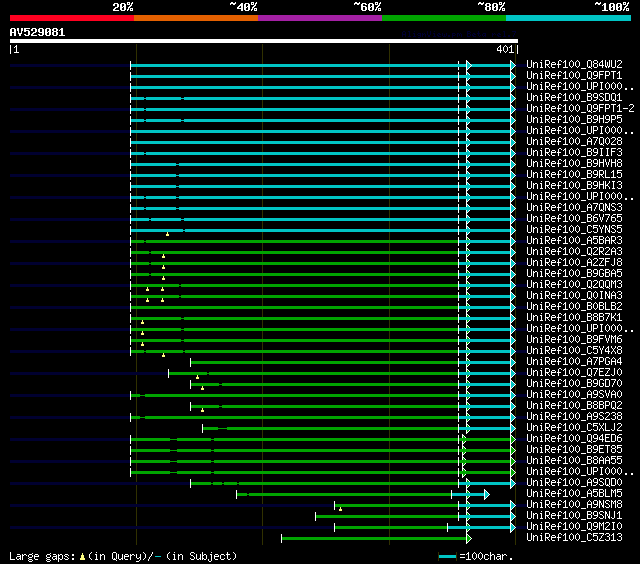Image resolution: width=640 pixels, height=564 pixels.
Task: Click the short A5BLM5 alignment bar
Action: [x=362, y=495]
